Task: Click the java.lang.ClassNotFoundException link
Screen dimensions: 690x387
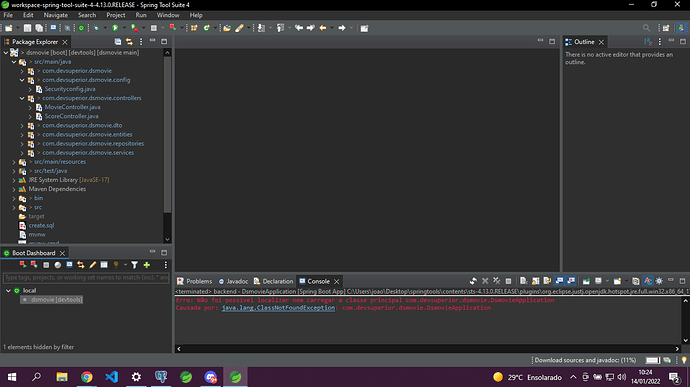Action: pos(278,308)
